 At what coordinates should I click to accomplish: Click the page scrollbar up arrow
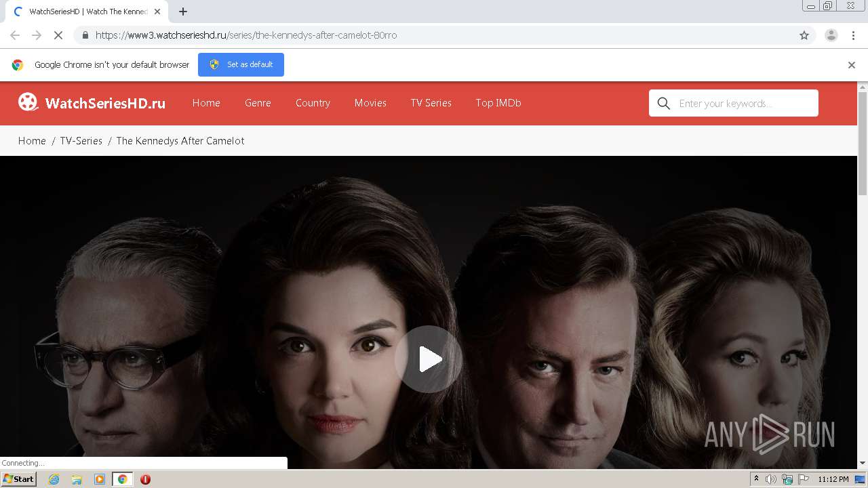(863, 87)
